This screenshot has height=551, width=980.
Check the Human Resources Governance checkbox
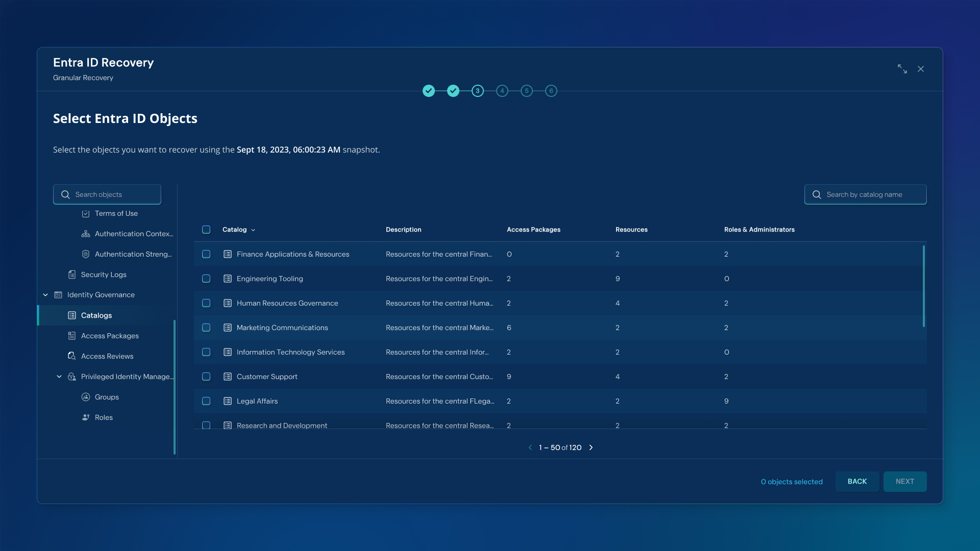click(x=206, y=304)
